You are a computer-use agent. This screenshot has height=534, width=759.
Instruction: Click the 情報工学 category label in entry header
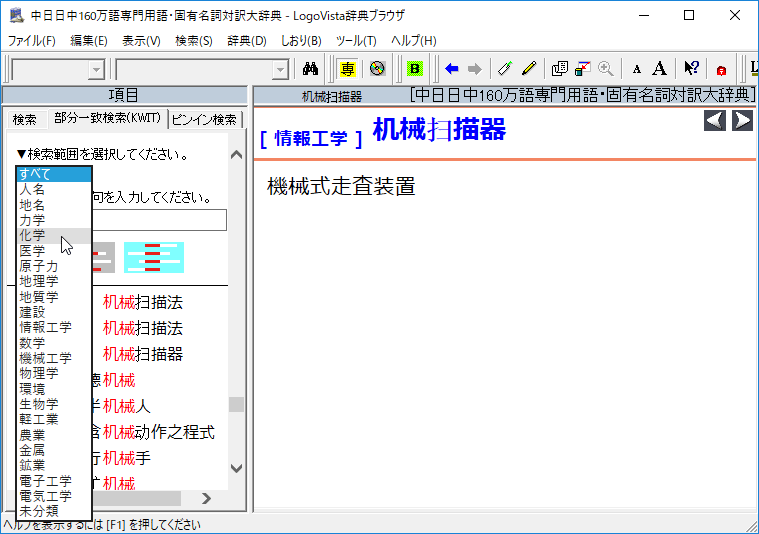(311, 138)
